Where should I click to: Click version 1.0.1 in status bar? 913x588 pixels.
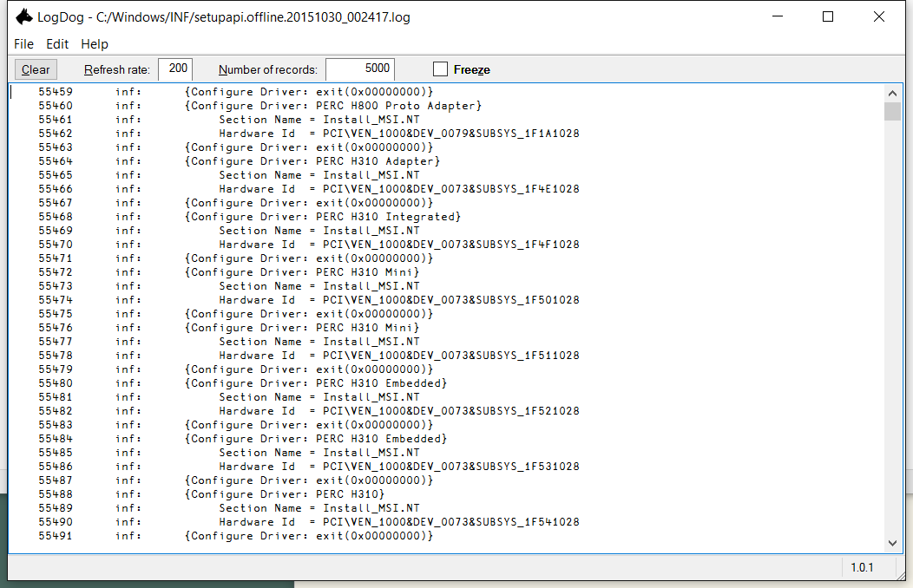click(863, 568)
